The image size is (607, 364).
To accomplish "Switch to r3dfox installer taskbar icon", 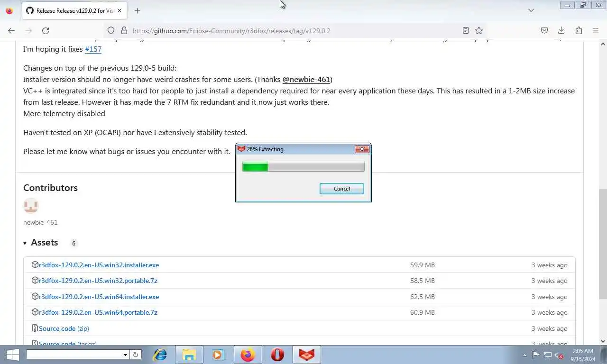I will click(307, 355).
